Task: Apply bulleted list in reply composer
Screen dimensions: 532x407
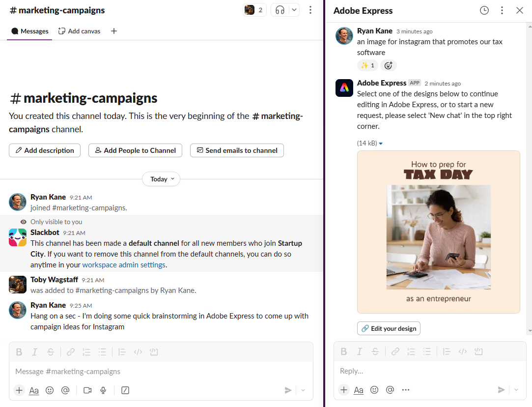Action: coord(427,351)
